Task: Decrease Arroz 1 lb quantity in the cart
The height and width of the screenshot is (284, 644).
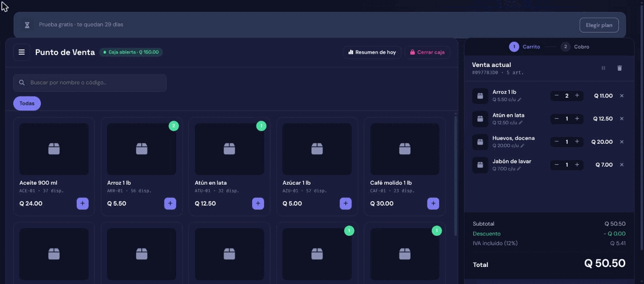Action: click(556, 95)
